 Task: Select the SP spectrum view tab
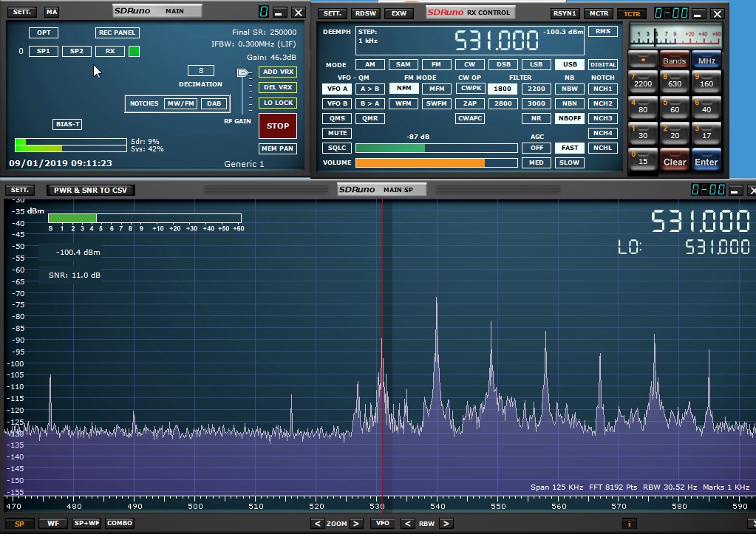coord(19,524)
